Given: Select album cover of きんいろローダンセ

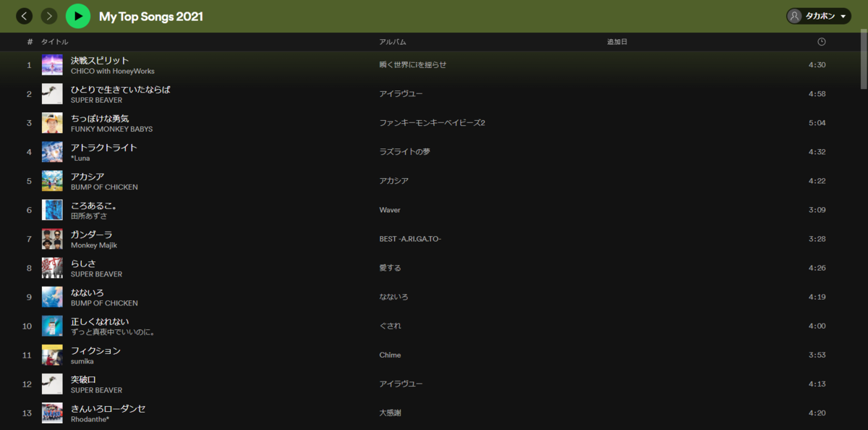Looking at the screenshot, I should pos(52,413).
